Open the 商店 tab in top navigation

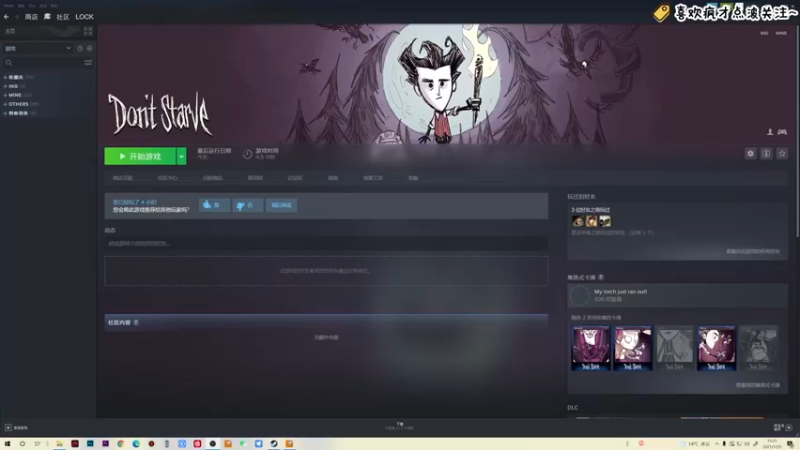(x=31, y=17)
